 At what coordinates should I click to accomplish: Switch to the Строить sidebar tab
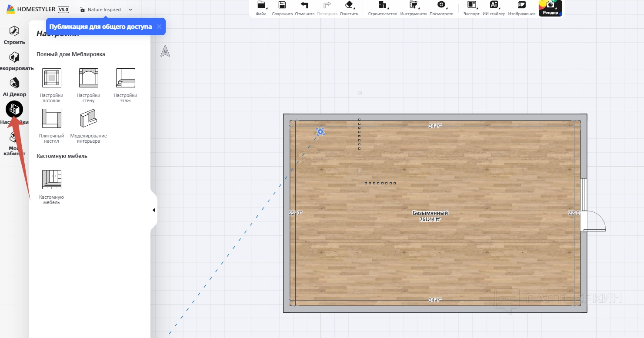14,35
